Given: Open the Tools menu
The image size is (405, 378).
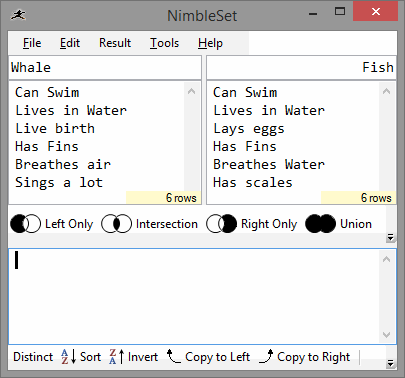Looking at the screenshot, I should coord(164,43).
